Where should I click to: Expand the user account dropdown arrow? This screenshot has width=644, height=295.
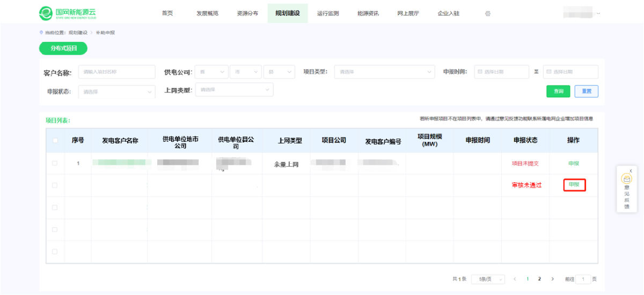[x=598, y=13]
